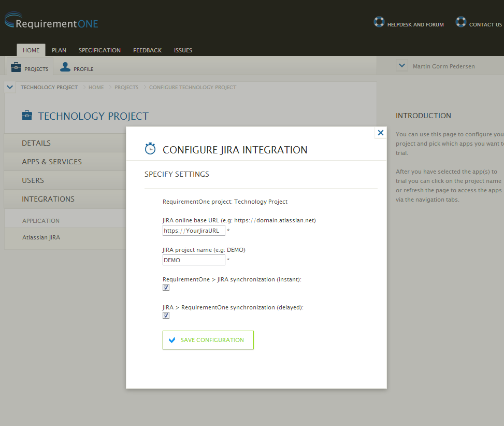Viewport: 504px width, 426px height.
Task: Click TECHNOLOGY PROJECT in the breadcrumb
Action: [x=49, y=87]
